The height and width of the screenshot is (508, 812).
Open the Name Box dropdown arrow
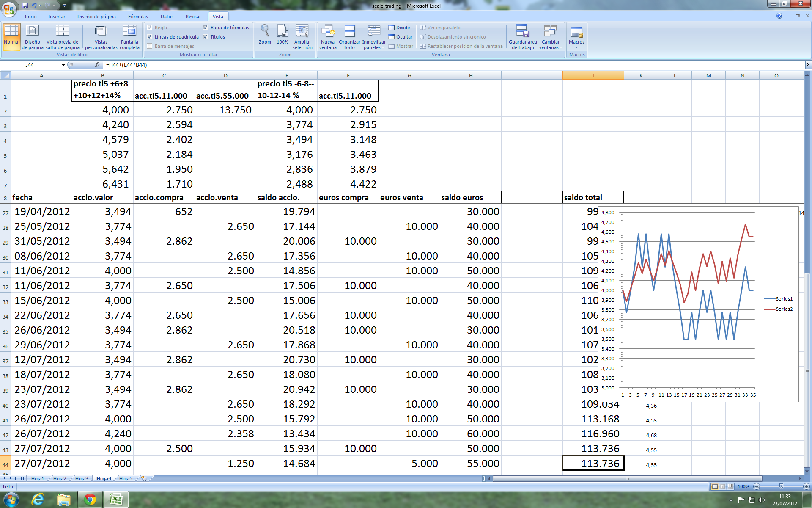click(x=63, y=65)
